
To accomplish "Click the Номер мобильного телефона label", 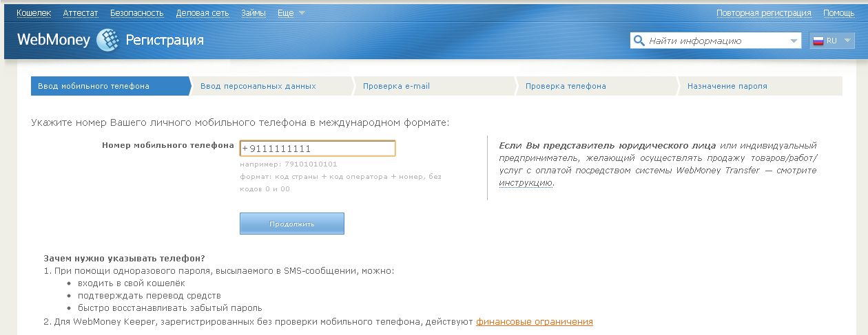I will [168, 145].
